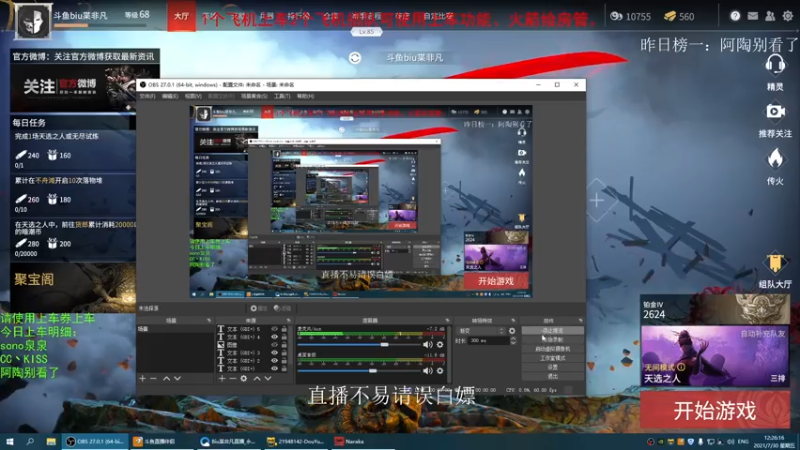Open the 视图(V) menu in OBS
This screenshot has height=450, width=800.
pos(193,96)
